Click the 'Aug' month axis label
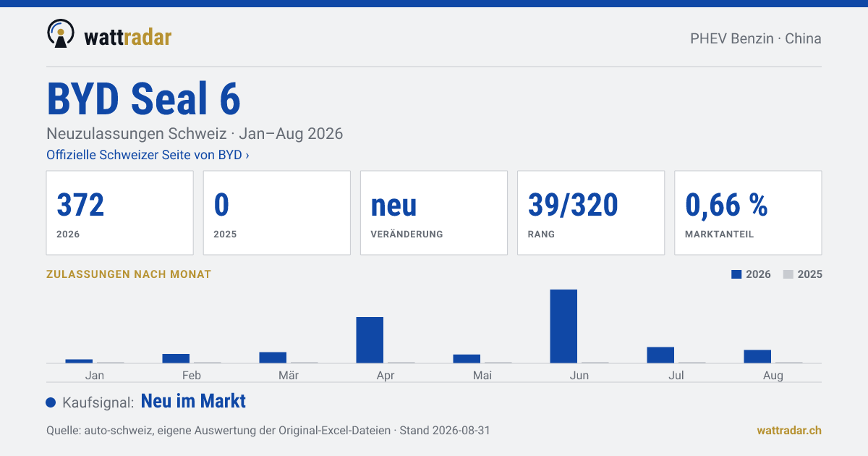Image resolution: width=868 pixels, height=456 pixels. pos(773,376)
